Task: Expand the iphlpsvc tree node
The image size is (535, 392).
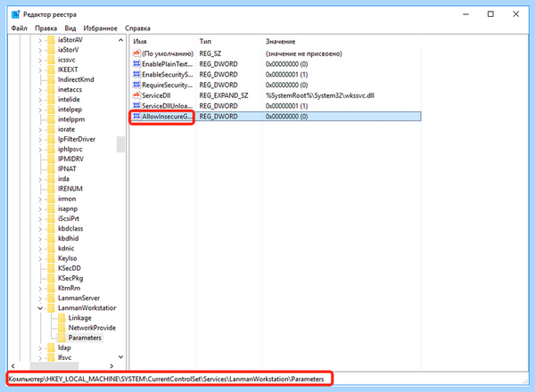Action: click(x=40, y=150)
